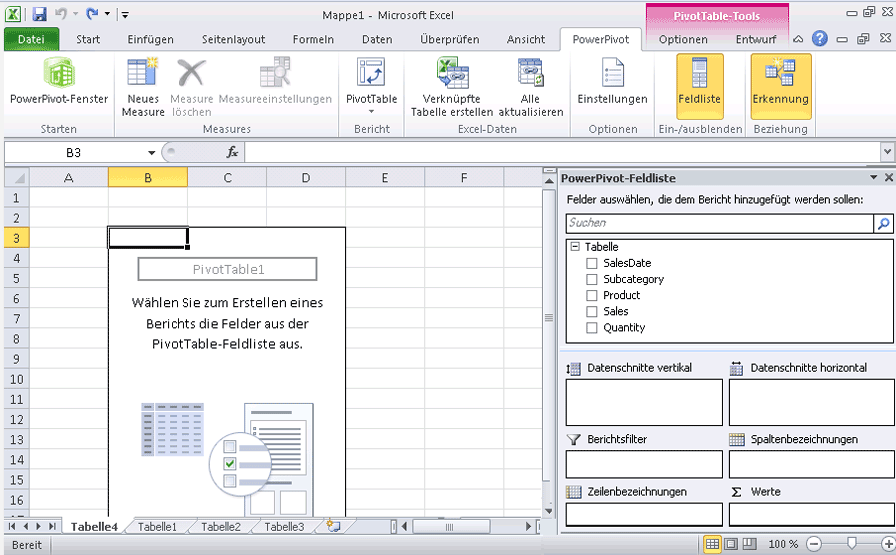The height and width of the screenshot is (555, 896).
Task: Go to the first sheet tab arrow
Action: coord(12,526)
